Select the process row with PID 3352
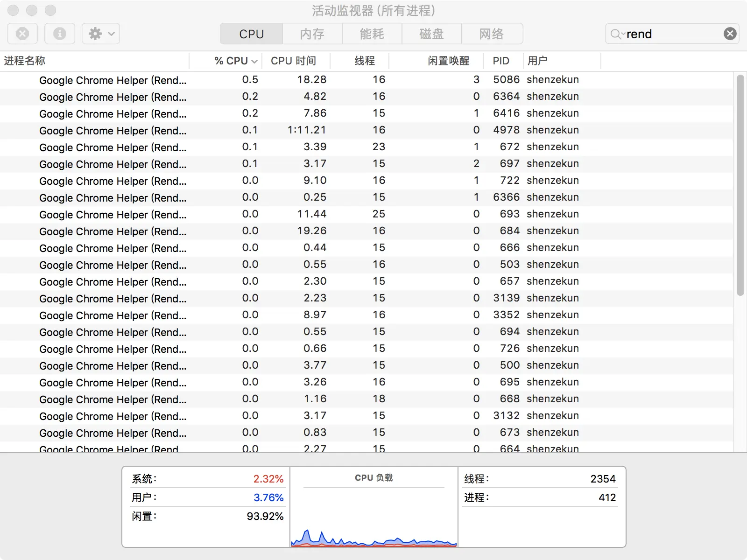 (x=366, y=315)
